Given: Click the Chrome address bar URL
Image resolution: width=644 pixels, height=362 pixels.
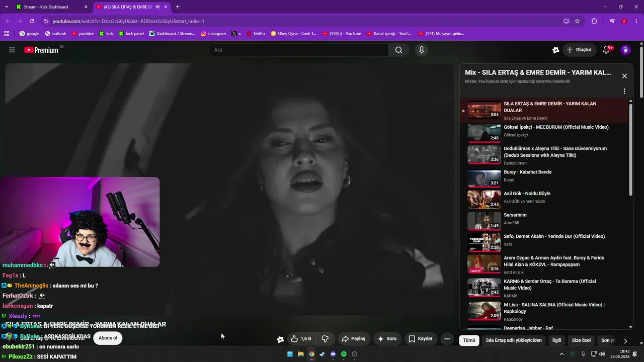Looking at the screenshot, I should 128,21.
